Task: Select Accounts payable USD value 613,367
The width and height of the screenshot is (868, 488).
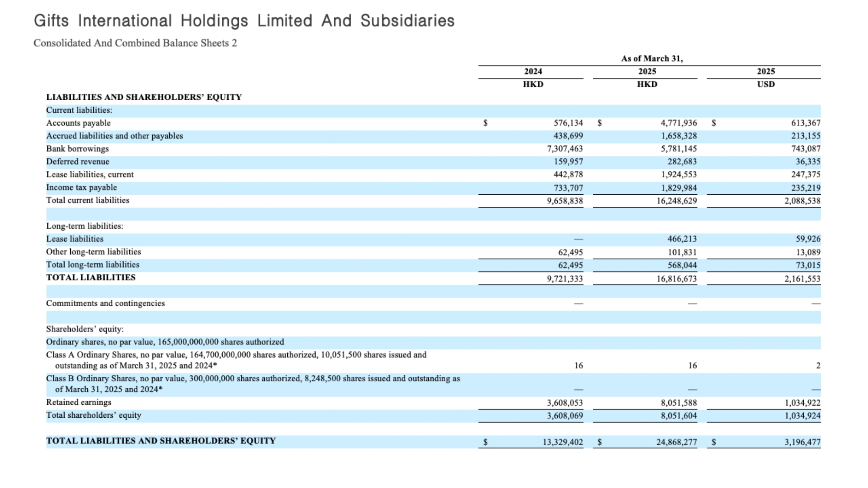Action: (x=806, y=123)
